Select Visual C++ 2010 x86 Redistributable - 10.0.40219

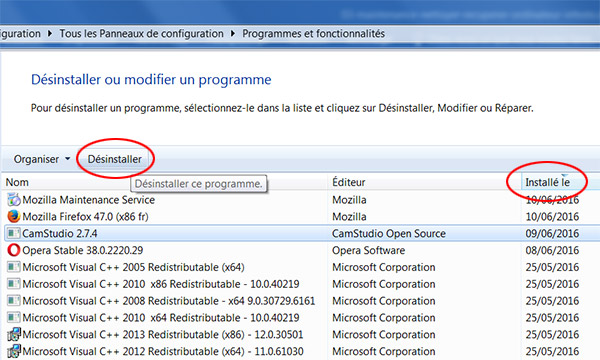pyautogui.click(x=161, y=284)
